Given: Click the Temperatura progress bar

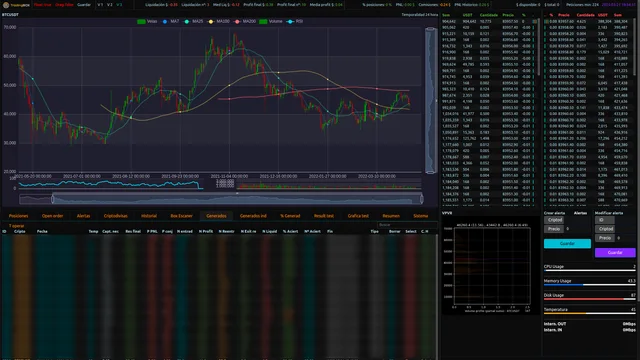Looking at the screenshot, I should point(589,313).
